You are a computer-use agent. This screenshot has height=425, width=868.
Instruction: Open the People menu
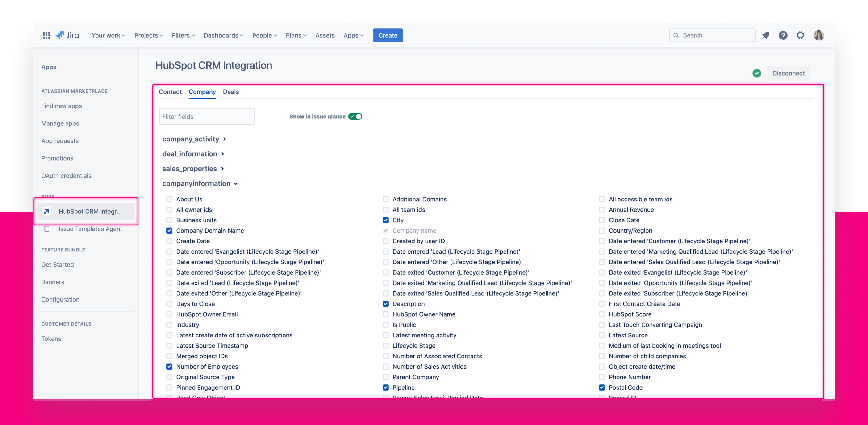point(264,35)
